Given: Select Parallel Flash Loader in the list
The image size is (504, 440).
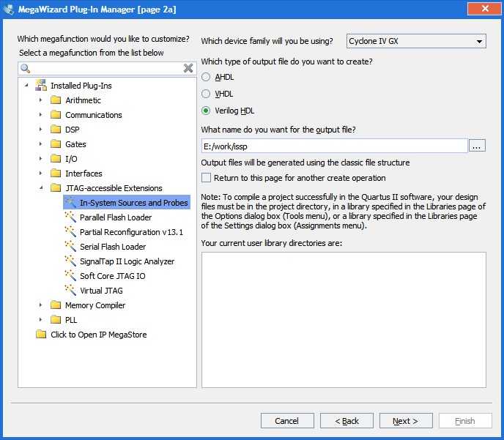Looking at the screenshot, I should pyautogui.click(x=116, y=217).
